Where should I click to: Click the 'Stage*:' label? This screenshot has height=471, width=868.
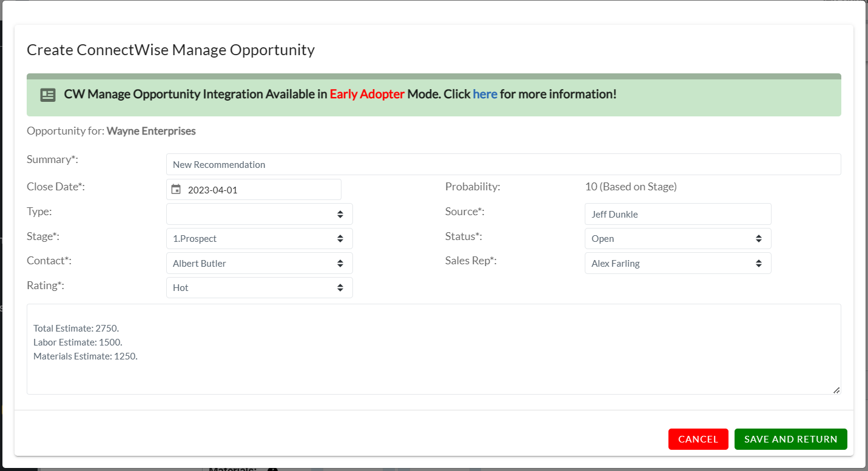(43, 236)
